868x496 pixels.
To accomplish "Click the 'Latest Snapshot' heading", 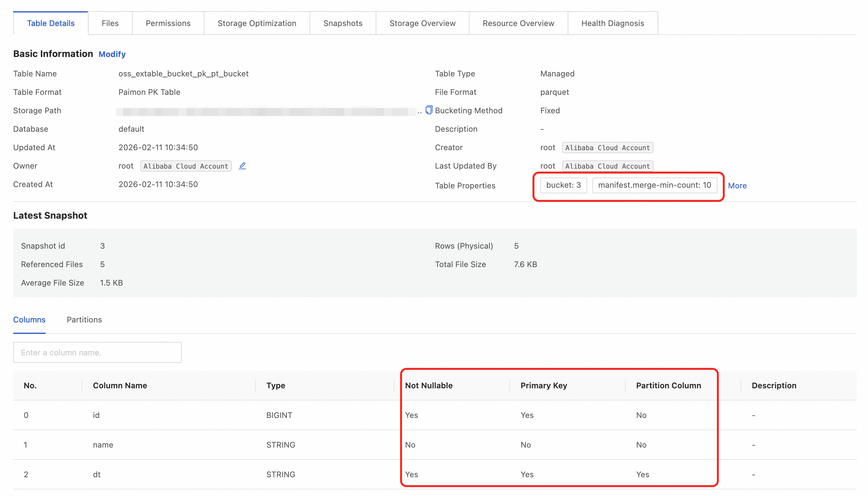I will (50, 215).
